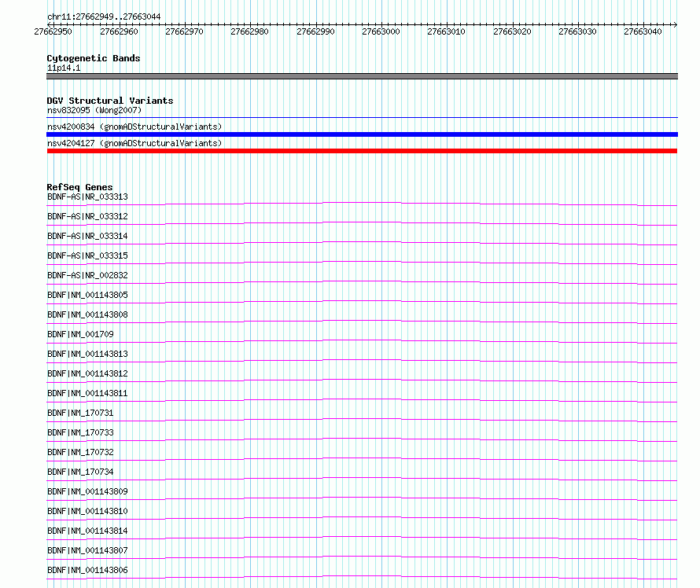Click ruler position 27663040
Viewport: 700px width, 588px height.
[643, 31]
